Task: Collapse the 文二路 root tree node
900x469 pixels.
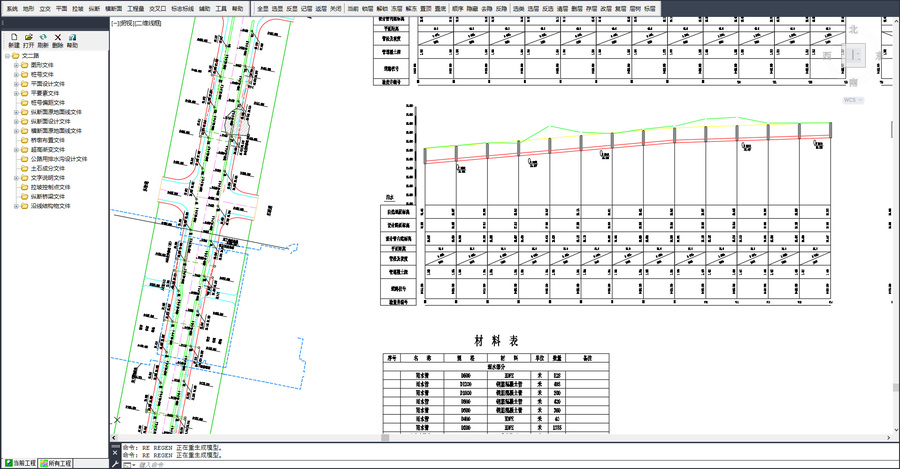Action: click(x=7, y=56)
